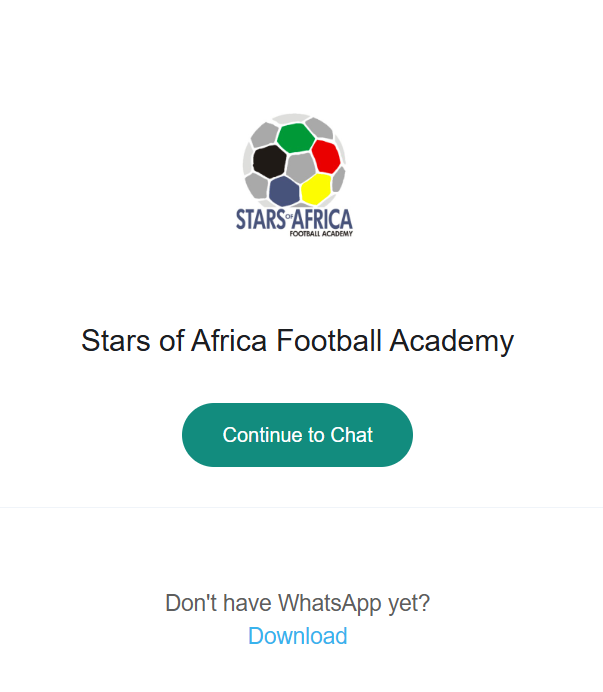Screen dimensions: 603x692
Task: Click the black patch on the football logo
Action: click(269, 161)
